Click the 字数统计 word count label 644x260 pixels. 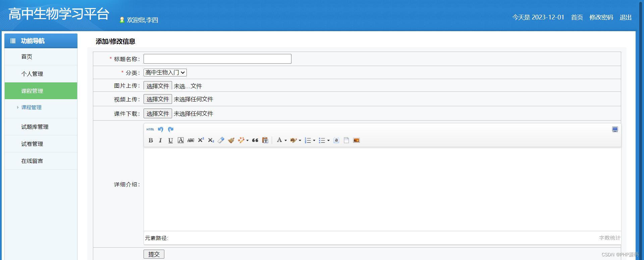coord(610,238)
